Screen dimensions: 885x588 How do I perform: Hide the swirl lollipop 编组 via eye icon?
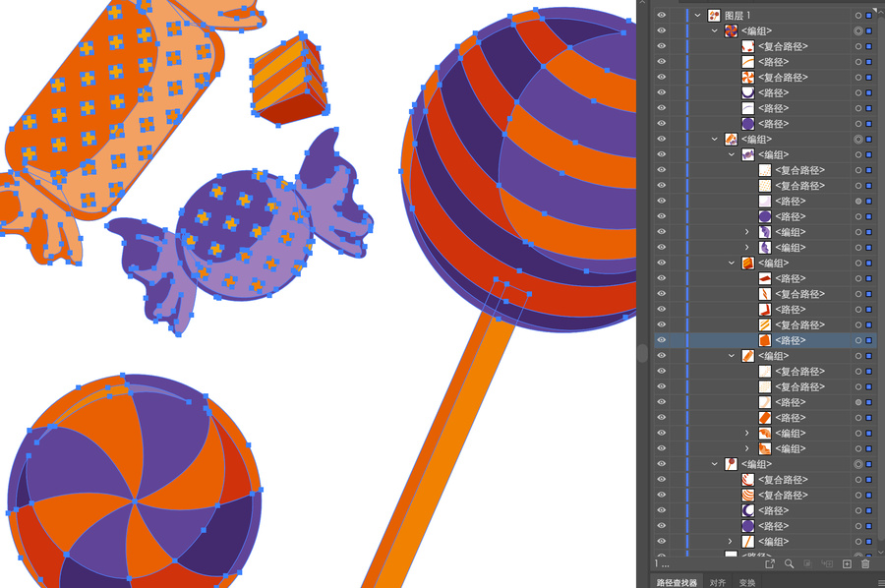pyautogui.click(x=662, y=31)
